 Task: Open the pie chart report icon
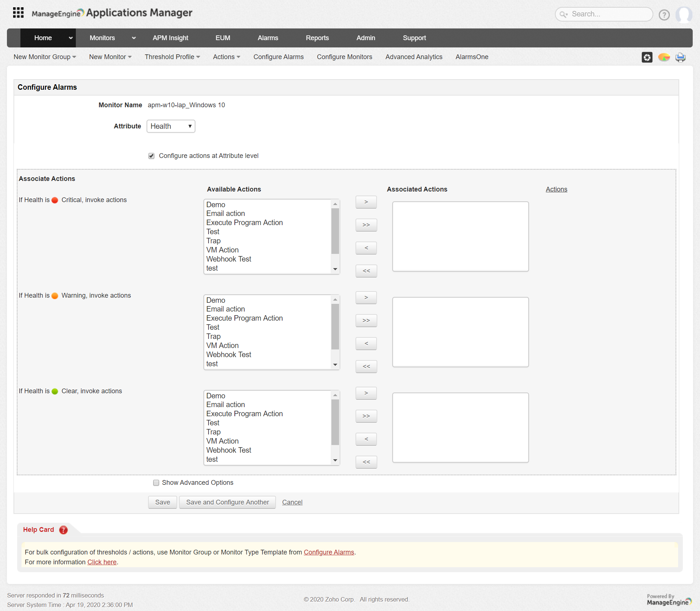tap(664, 57)
